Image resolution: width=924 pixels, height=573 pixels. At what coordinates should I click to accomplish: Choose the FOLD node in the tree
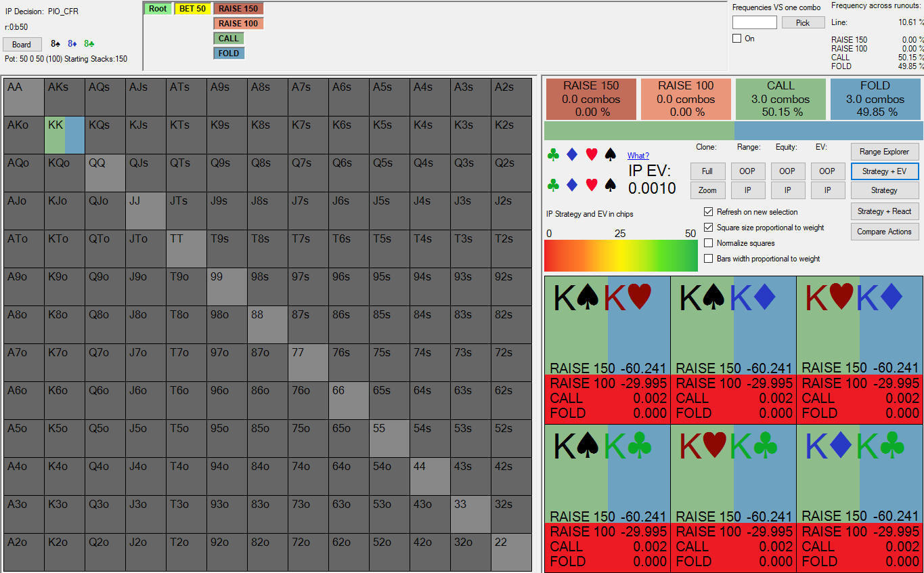[229, 54]
